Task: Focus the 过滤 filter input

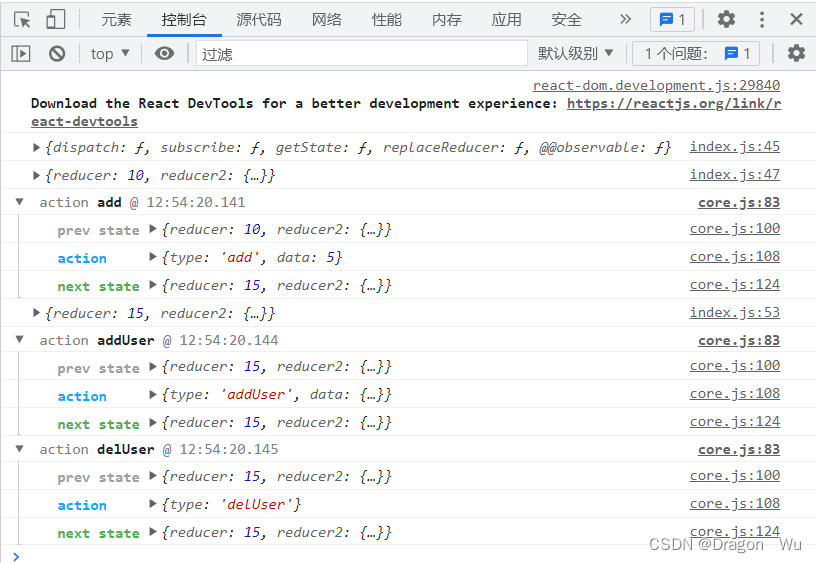Action: [x=362, y=54]
